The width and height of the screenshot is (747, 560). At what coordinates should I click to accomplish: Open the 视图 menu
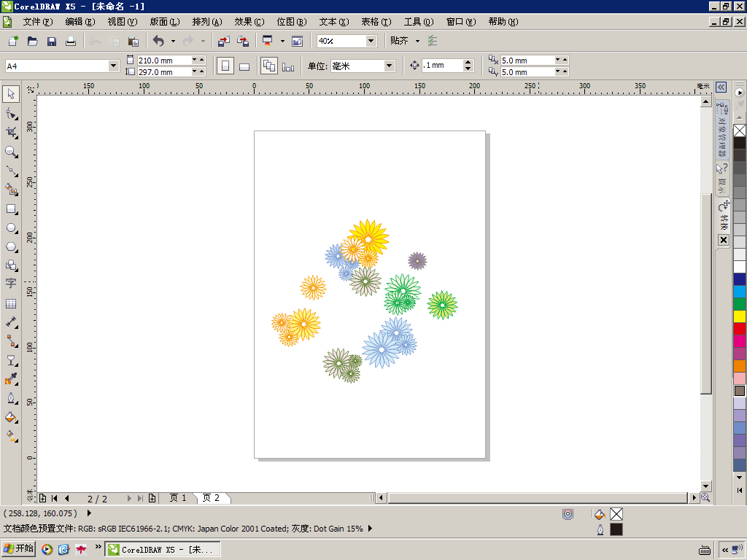coord(123,22)
